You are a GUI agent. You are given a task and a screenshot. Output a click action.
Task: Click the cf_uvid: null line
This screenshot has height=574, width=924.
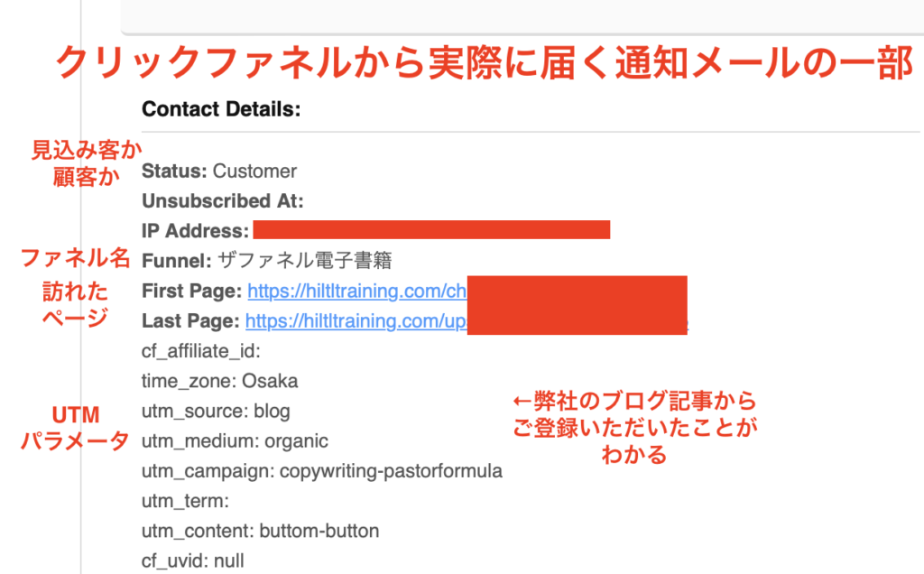tap(193, 561)
